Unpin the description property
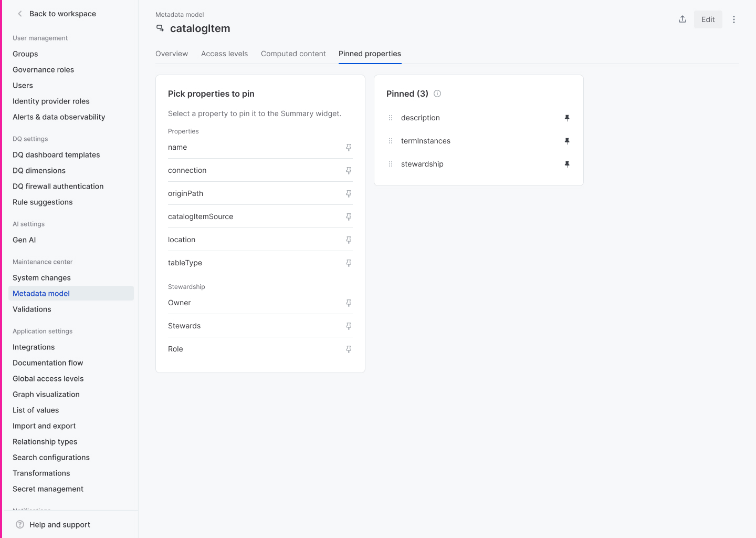Screen dimensions: 756x538 tap(567, 118)
